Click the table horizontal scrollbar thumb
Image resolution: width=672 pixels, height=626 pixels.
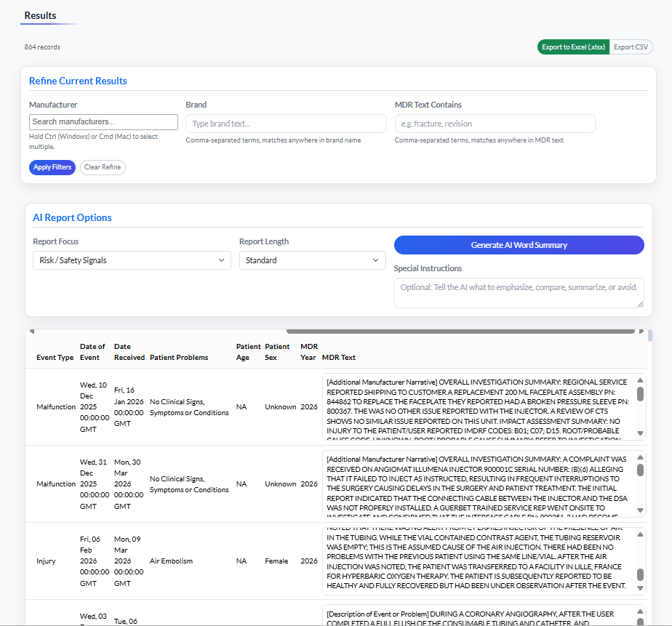coord(460,332)
